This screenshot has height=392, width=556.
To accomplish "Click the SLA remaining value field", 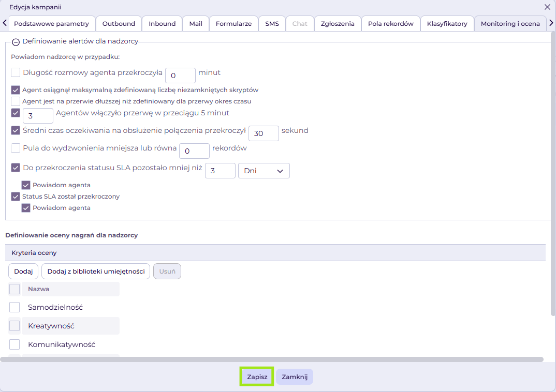I will pyautogui.click(x=220, y=171).
